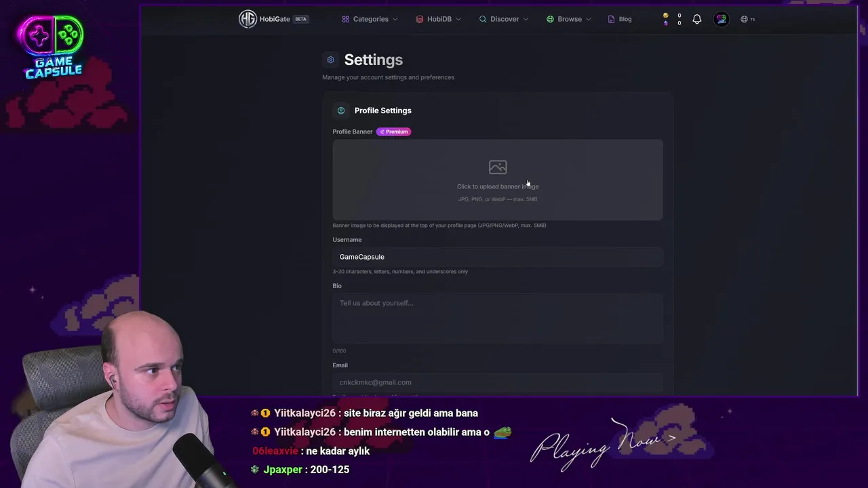Open the user avatar menu
The image size is (868, 488).
pos(721,19)
